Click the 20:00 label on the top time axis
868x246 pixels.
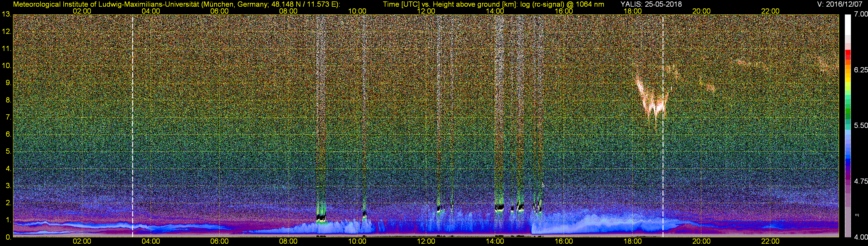[702, 11]
